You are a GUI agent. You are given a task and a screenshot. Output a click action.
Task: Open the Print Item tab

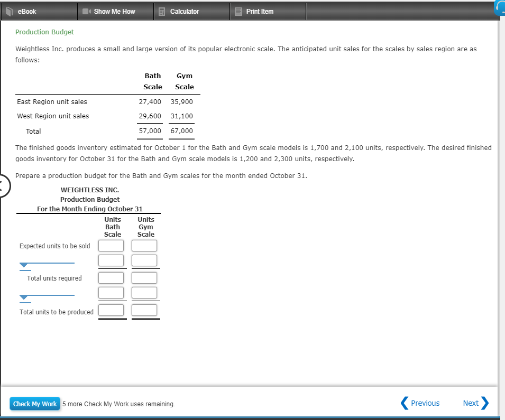pos(268,12)
